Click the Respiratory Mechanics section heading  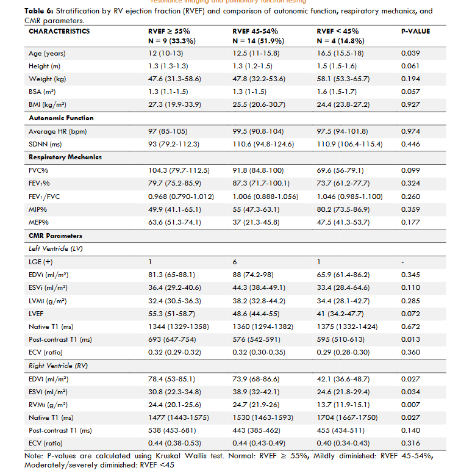(65, 157)
